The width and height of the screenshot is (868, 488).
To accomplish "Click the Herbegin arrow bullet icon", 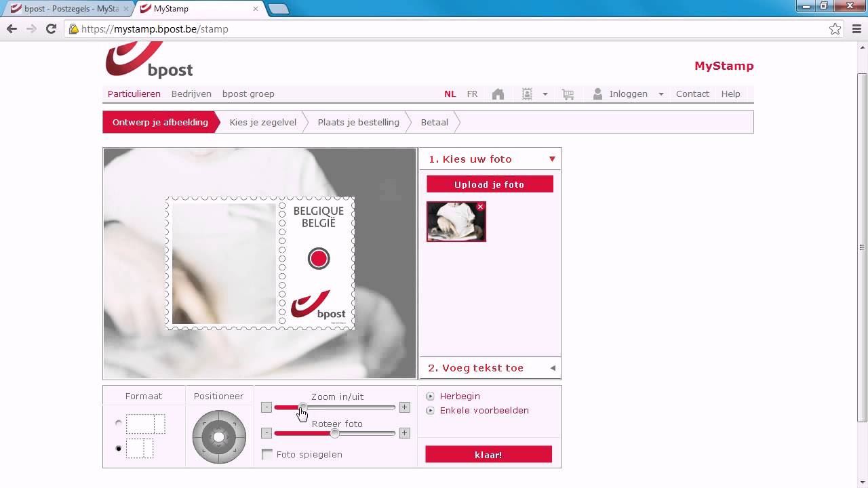I will pos(430,396).
